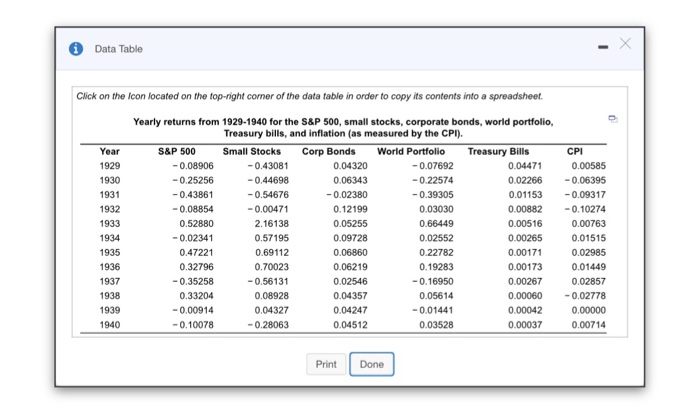Screen dimensions: 700x418
Task: Click Treasury Bills value 0.00037
Action: pos(525,325)
